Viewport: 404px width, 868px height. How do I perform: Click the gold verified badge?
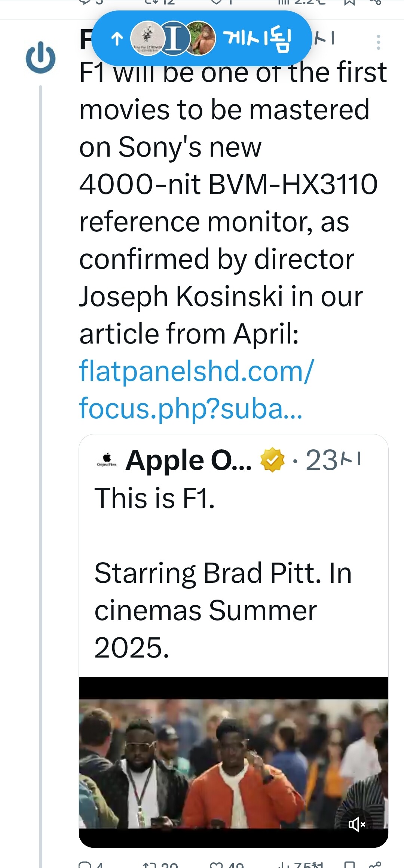[272, 459]
